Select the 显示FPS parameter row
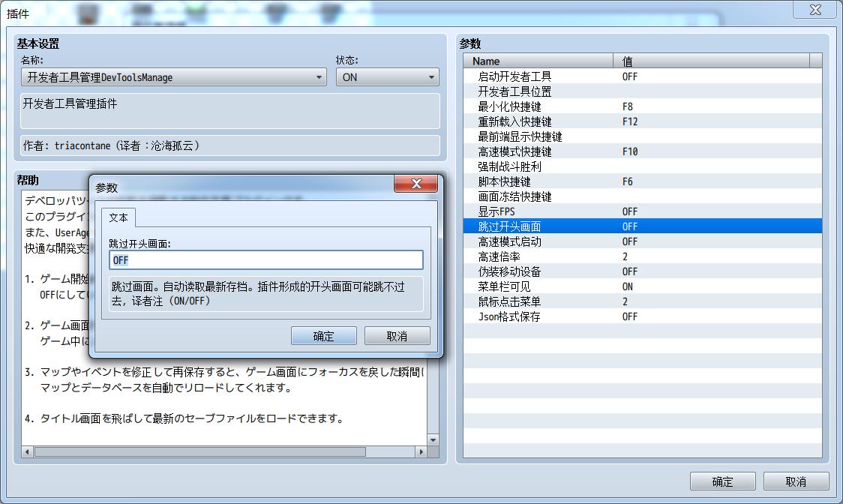The width and height of the screenshot is (843, 504). (x=643, y=212)
